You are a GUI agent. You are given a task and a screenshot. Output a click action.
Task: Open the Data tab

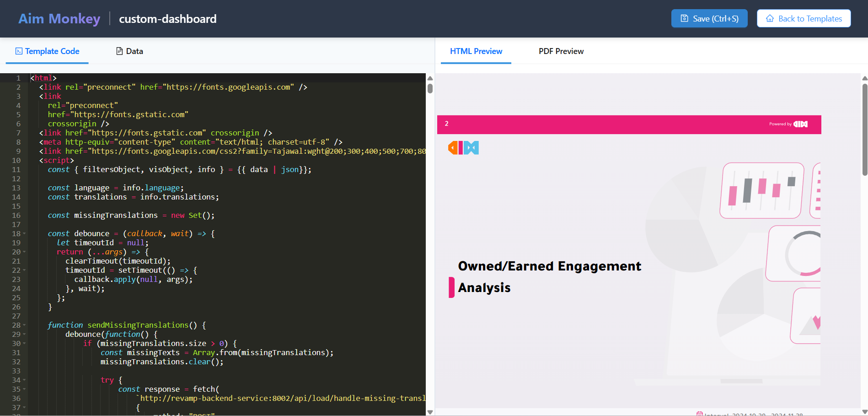[x=129, y=51]
